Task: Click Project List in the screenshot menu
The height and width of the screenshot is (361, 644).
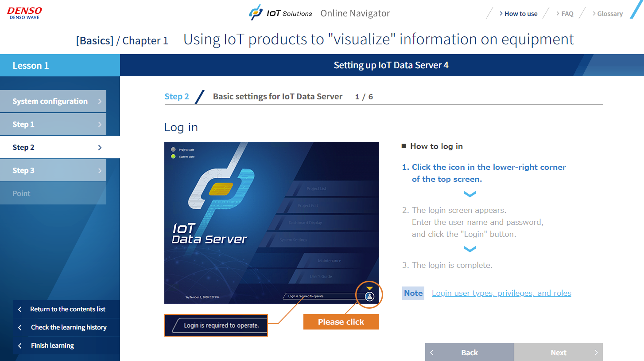Action: point(316,188)
